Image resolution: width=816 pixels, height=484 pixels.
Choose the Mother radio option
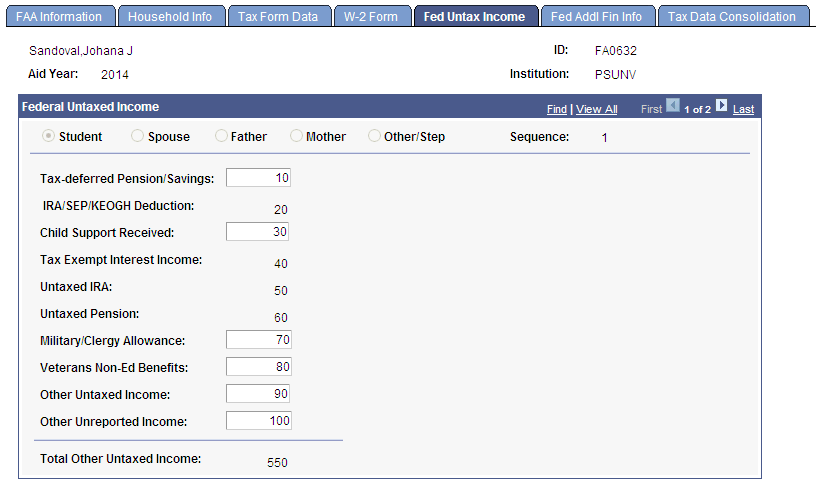click(296, 136)
